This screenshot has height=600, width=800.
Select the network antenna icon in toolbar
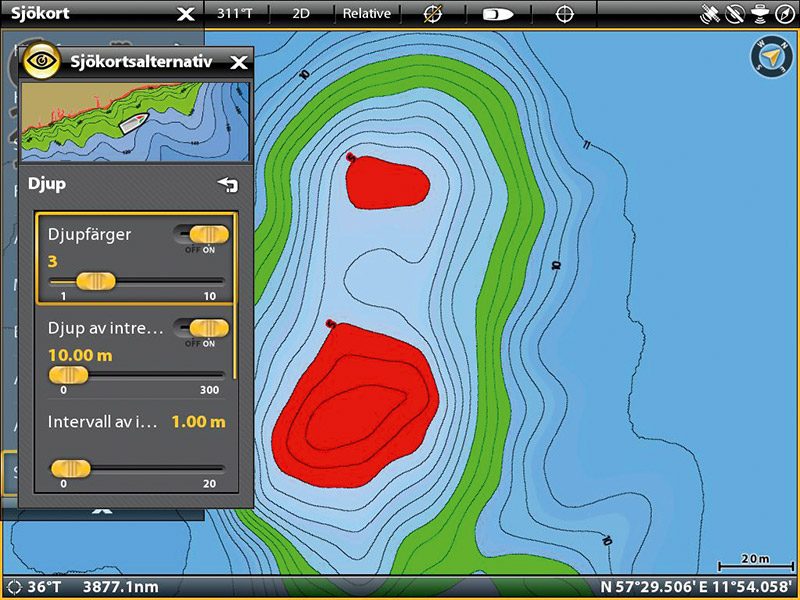pos(761,13)
